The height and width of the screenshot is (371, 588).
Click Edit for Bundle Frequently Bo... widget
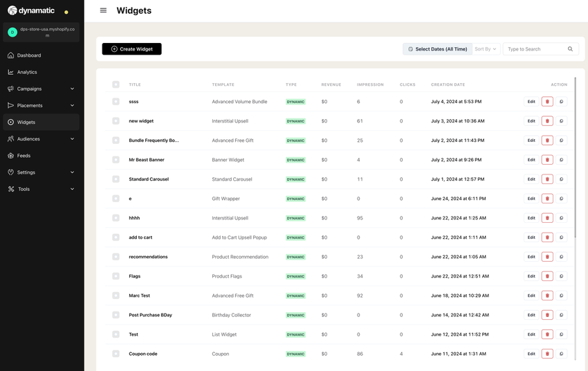pyautogui.click(x=531, y=141)
